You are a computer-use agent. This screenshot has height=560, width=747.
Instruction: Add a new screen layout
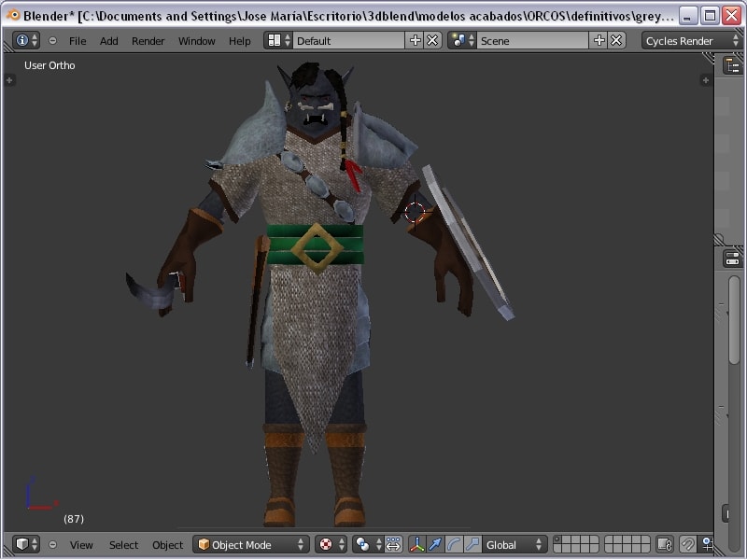(x=415, y=40)
